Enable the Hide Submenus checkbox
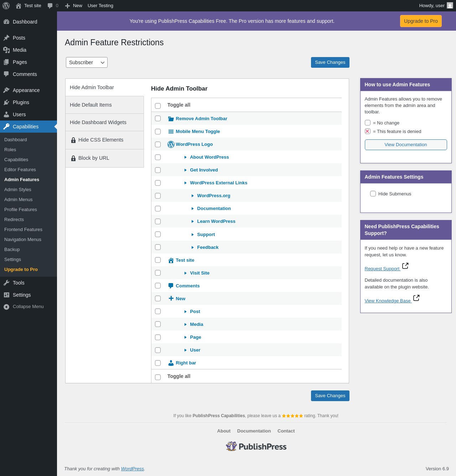Screen dimensions: 456x476 point(373,194)
